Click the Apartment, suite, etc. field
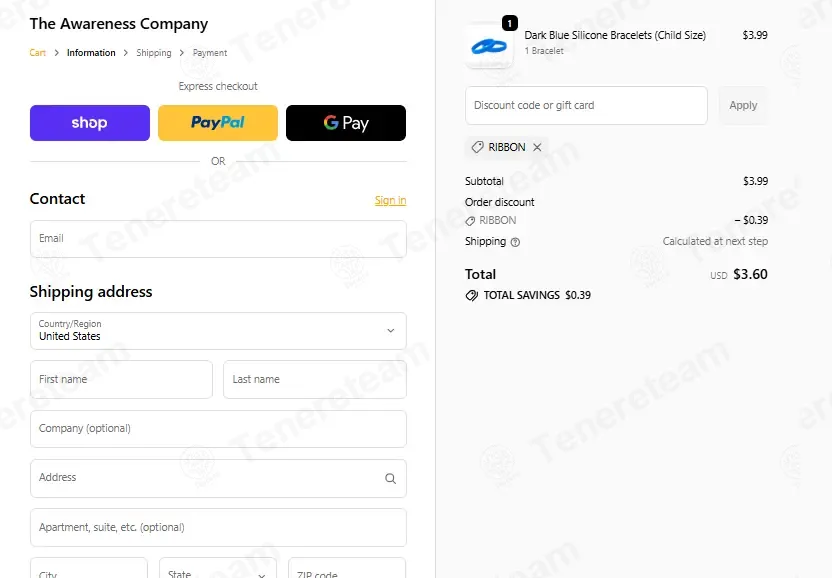 click(x=218, y=528)
